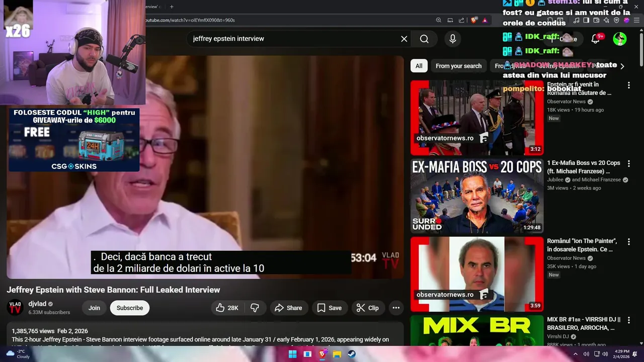This screenshot has width=644, height=362.
Task: Share the Epstein interview video
Action: (x=288, y=308)
